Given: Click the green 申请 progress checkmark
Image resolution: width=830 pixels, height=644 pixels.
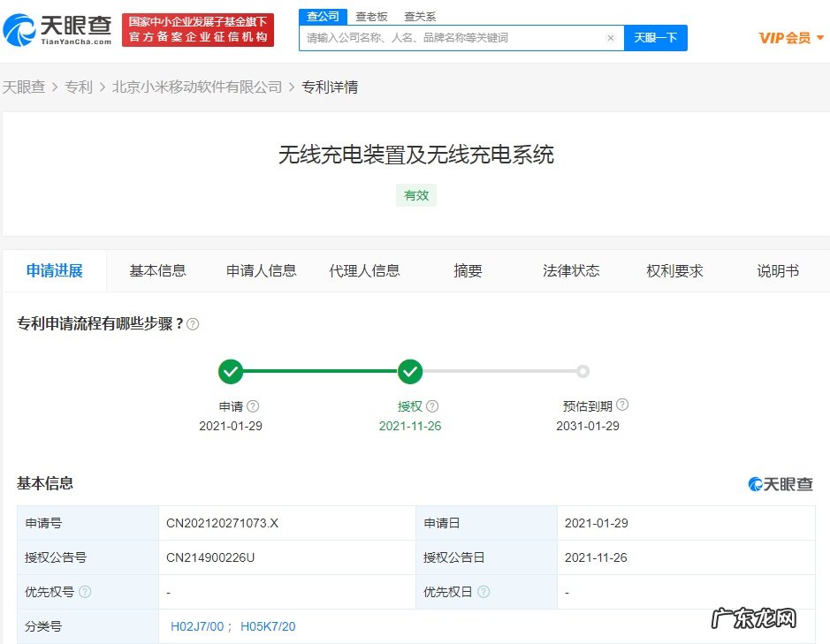Looking at the screenshot, I should [x=231, y=371].
